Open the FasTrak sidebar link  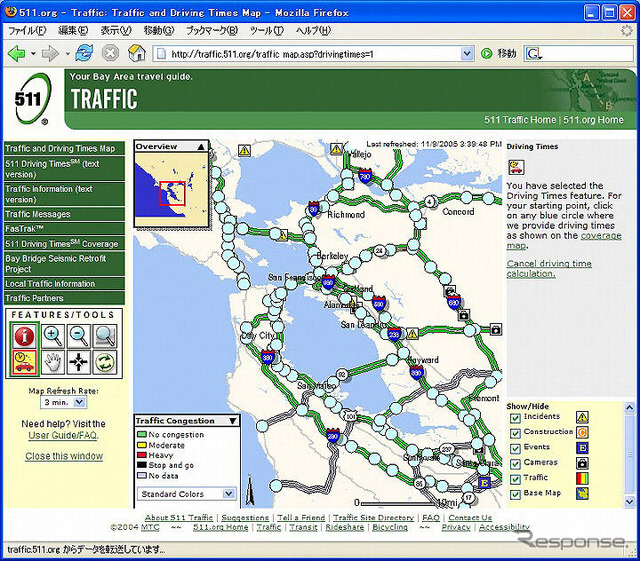pos(64,229)
